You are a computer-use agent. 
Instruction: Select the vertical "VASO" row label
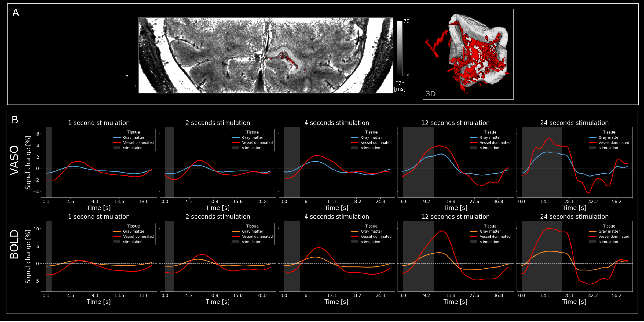click(x=14, y=160)
